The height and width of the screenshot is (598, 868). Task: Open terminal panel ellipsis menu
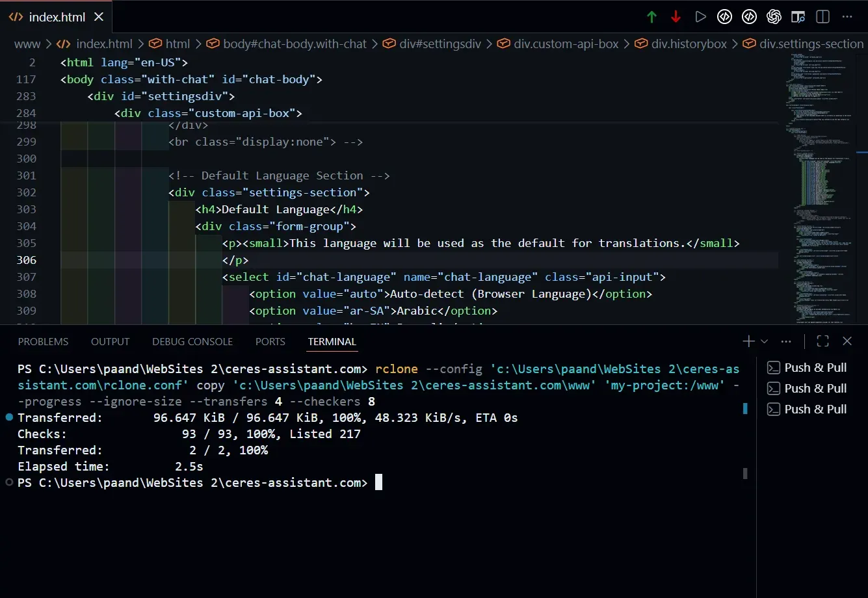coord(786,341)
